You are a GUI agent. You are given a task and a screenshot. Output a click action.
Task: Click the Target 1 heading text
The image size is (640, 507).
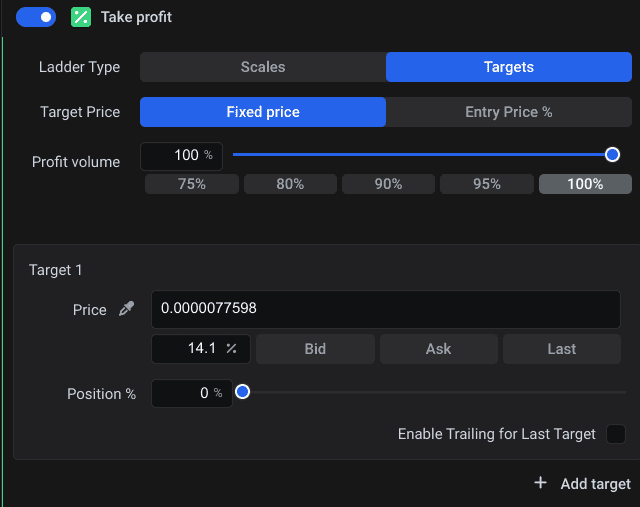coord(56,270)
